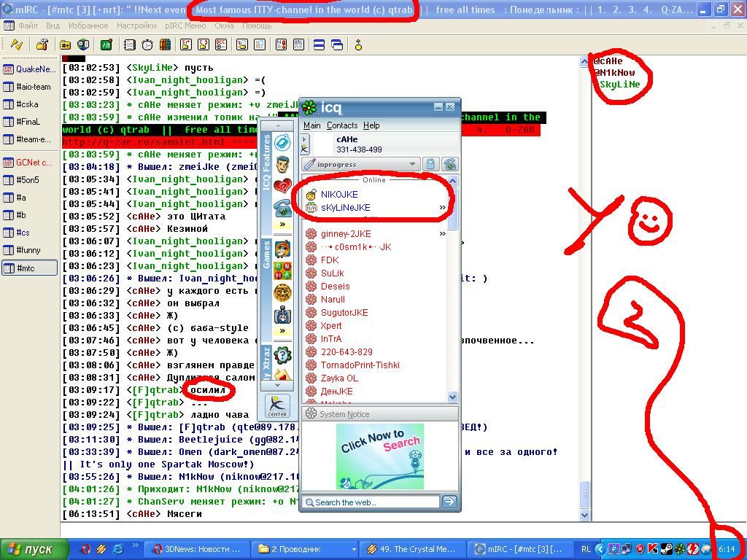Open the URL List toolbar icon
747x560 pixels.
298,44
